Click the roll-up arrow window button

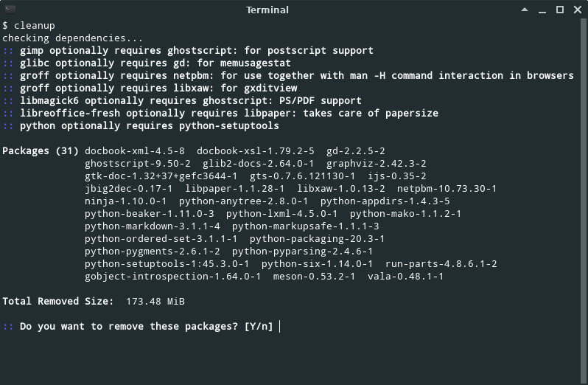[x=525, y=10]
